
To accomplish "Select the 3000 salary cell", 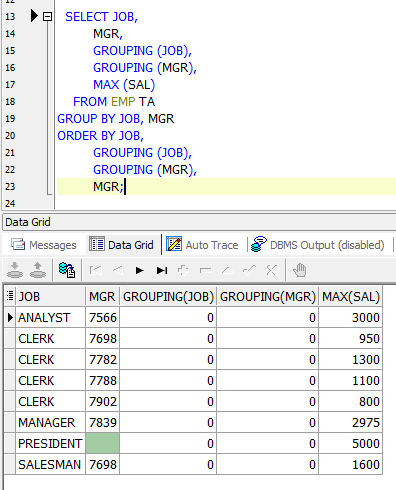I will [x=351, y=318].
